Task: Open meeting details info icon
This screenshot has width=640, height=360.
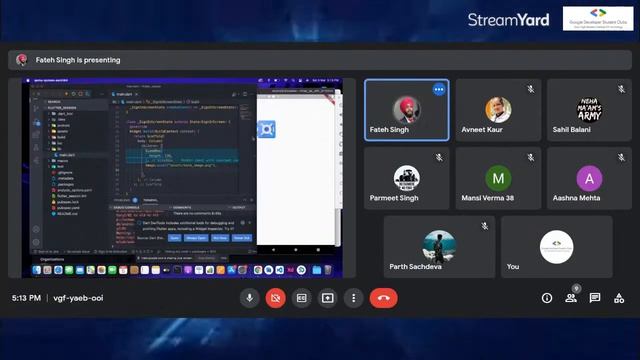Action: click(547, 298)
